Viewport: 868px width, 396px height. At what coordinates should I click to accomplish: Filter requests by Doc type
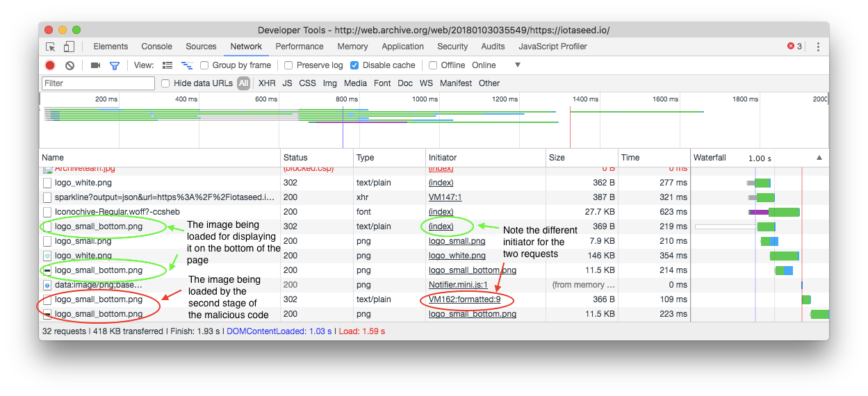point(405,83)
